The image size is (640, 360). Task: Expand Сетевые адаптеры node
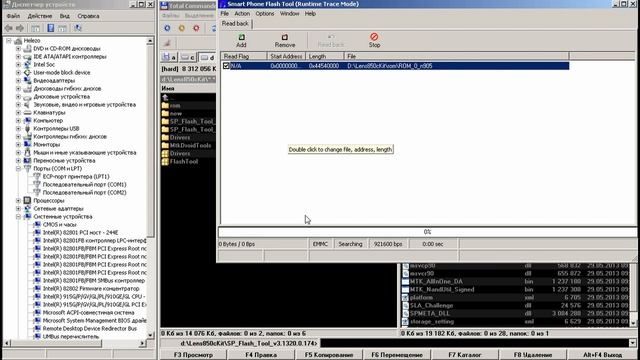click(18, 209)
